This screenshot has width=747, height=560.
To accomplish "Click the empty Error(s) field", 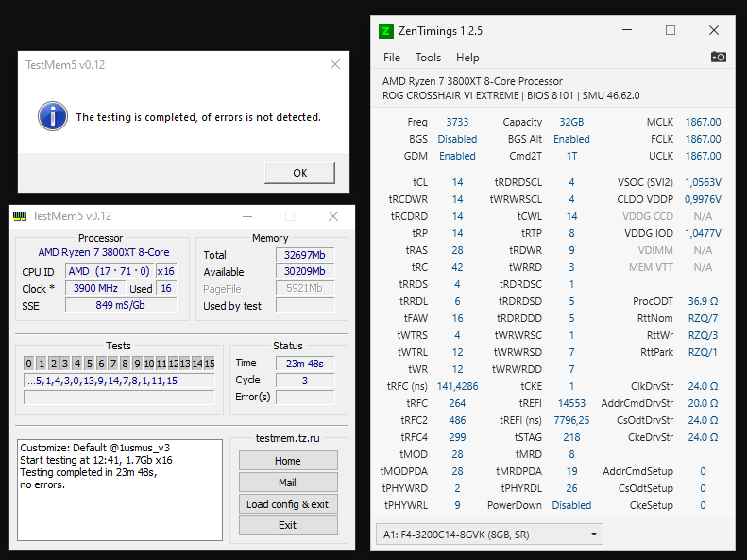I will [305, 398].
